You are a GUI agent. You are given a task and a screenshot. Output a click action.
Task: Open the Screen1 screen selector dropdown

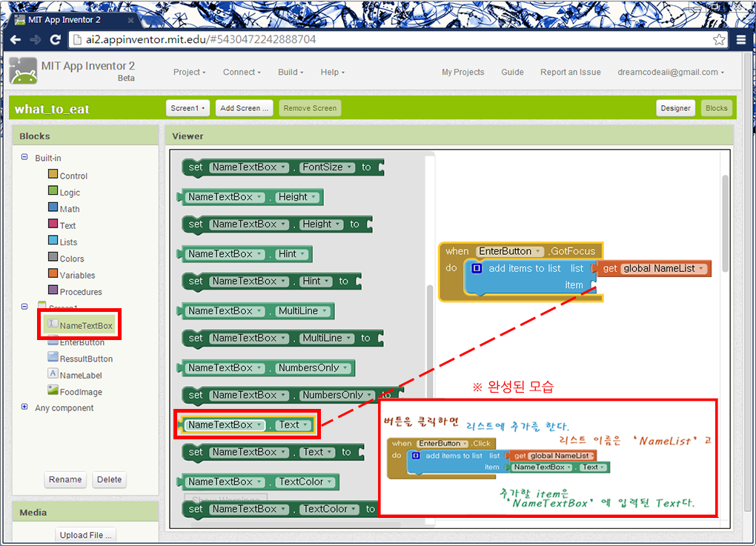click(188, 108)
